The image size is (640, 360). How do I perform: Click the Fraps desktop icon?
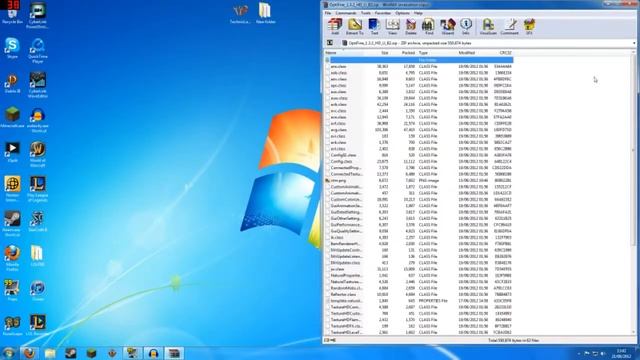tap(12, 291)
